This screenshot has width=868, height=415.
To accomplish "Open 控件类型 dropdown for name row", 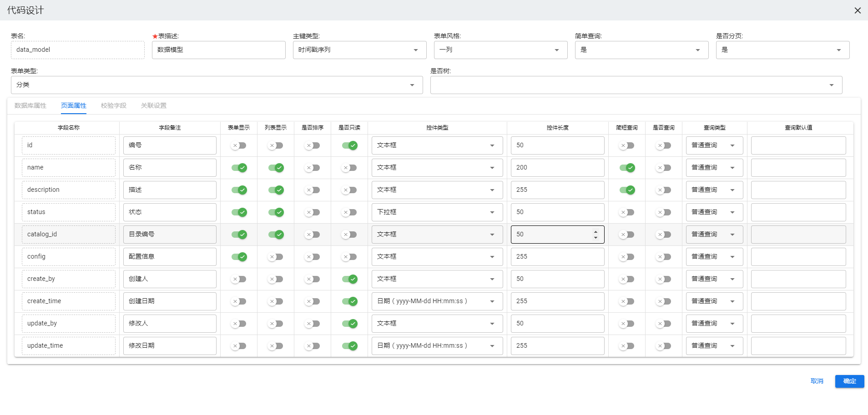I will click(437, 168).
